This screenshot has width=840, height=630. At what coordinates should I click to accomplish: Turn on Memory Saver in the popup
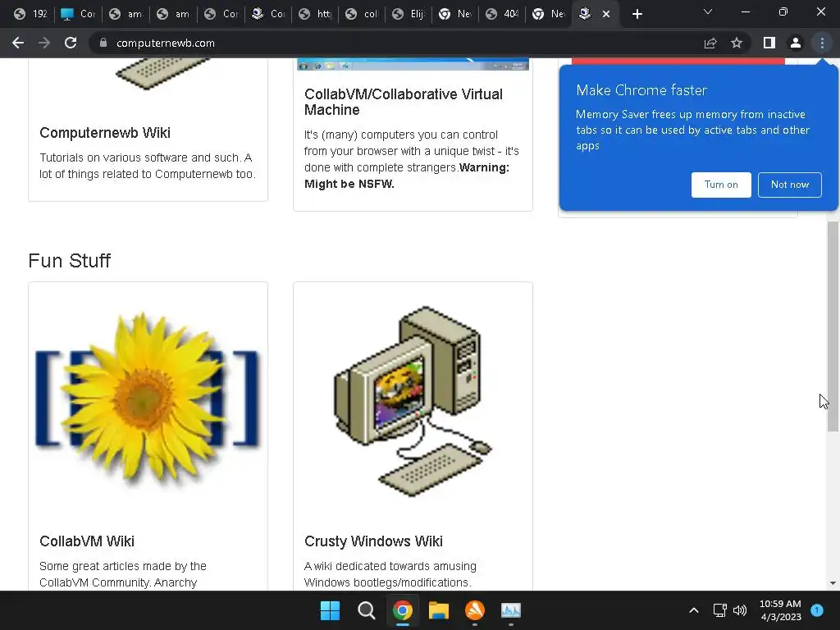click(x=721, y=185)
